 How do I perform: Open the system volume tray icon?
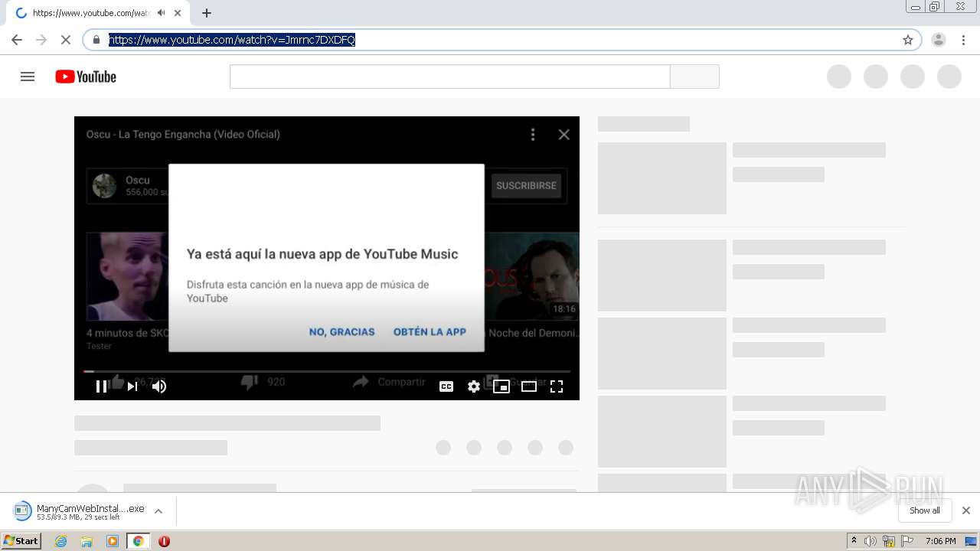[871, 541]
